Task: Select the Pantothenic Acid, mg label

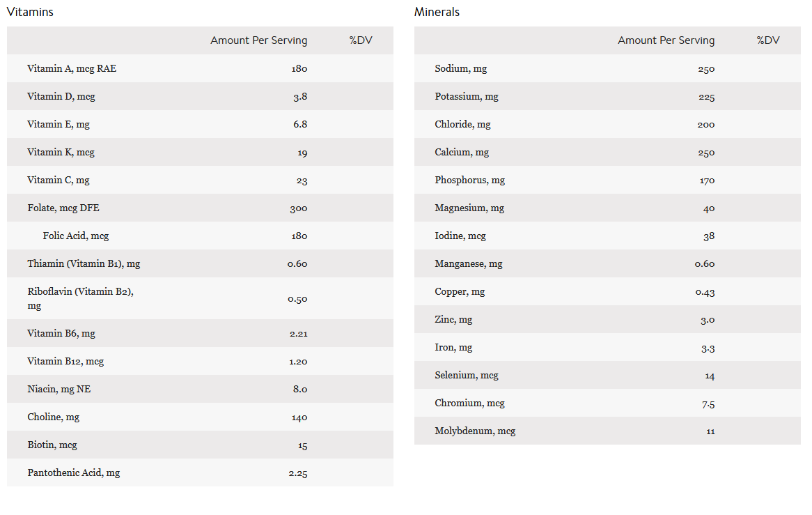Action: [x=74, y=472]
